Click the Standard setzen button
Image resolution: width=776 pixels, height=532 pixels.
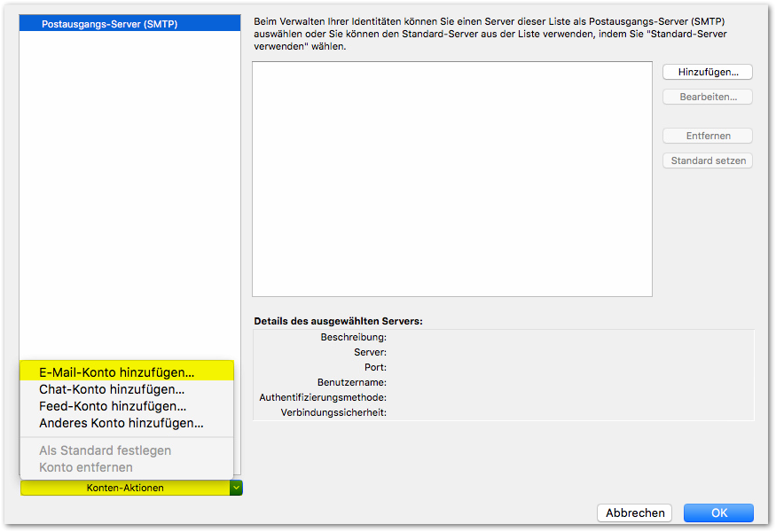708,160
